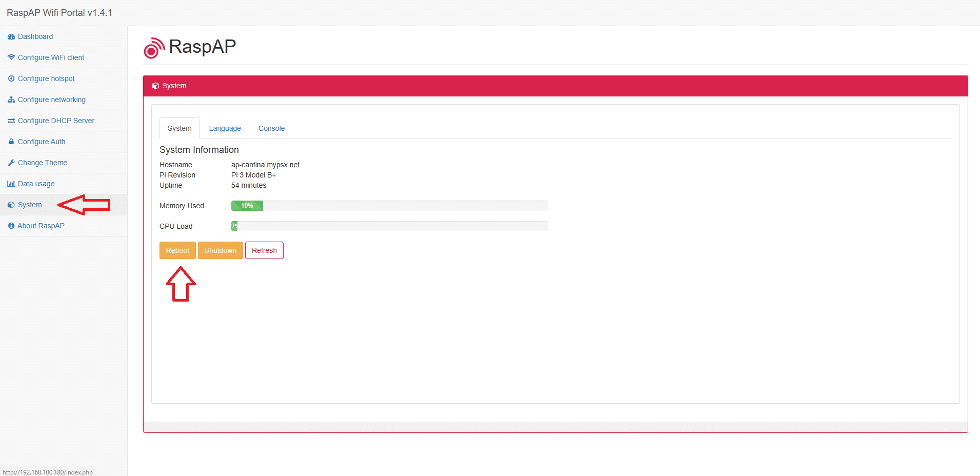Click the cube icon in the red System header
This screenshot has height=476, width=980.
pyautogui.click(x=155, y=86)
